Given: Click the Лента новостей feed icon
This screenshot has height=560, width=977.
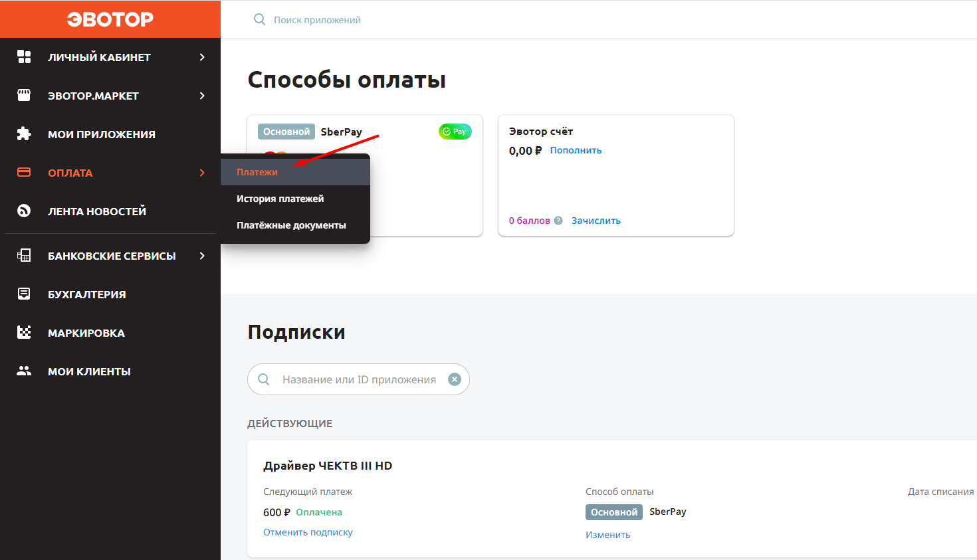Looking at the screenshot, I should [24, 211].
